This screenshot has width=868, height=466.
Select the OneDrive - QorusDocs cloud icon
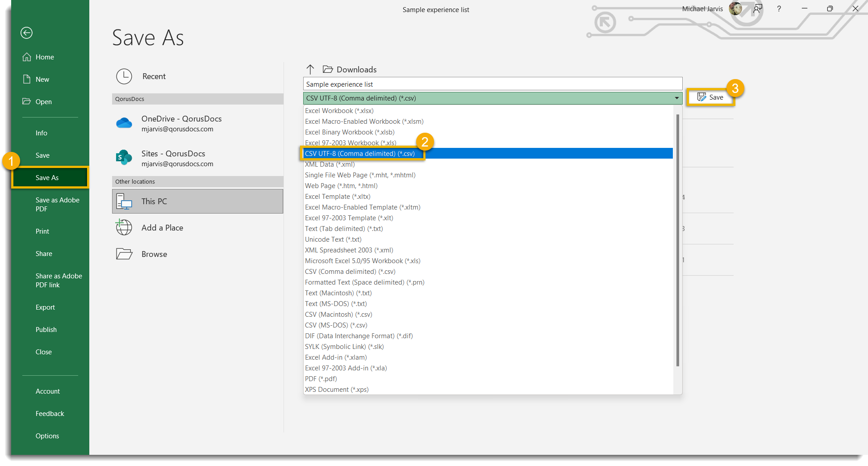(124, 122)
